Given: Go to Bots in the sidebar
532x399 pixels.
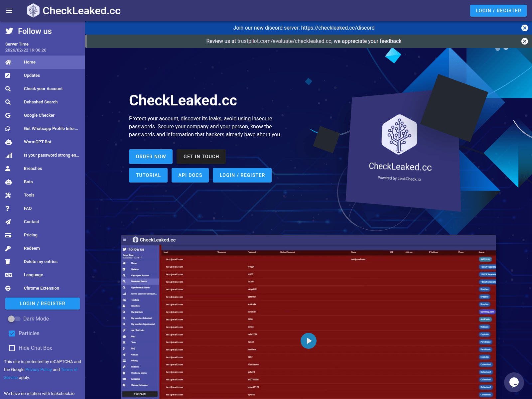Looking at the screenshot, I should pos(43,182).
